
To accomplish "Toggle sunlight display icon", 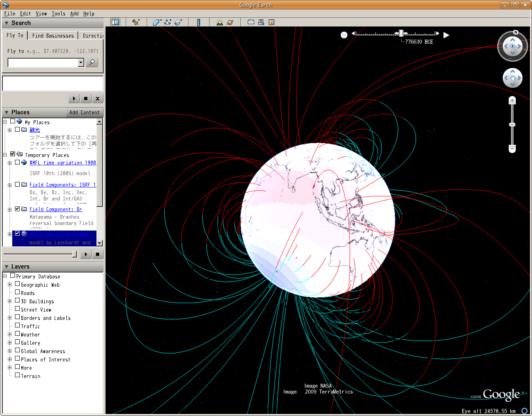I will [219, 22].
